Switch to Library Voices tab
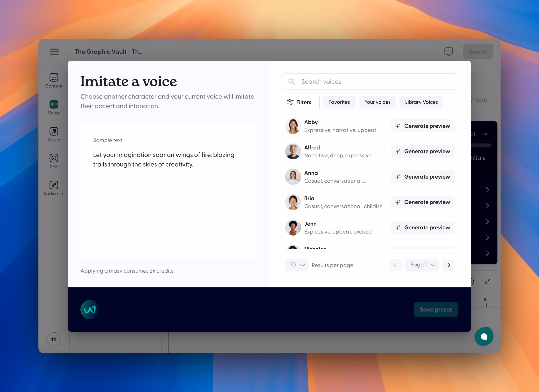539x392 pixels. (x=421, y=102)
